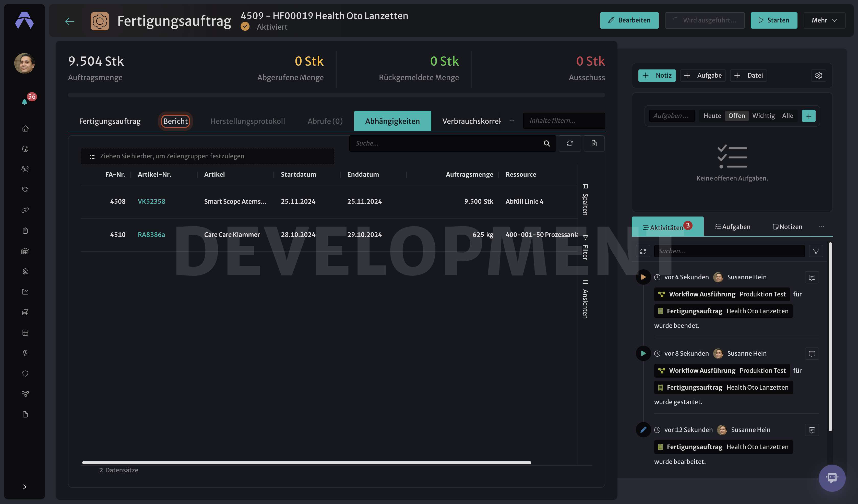Open comment on 'vor 8 Sekunden' activity
This screenshot has width=858, height=504.
(x=812, y=354)
